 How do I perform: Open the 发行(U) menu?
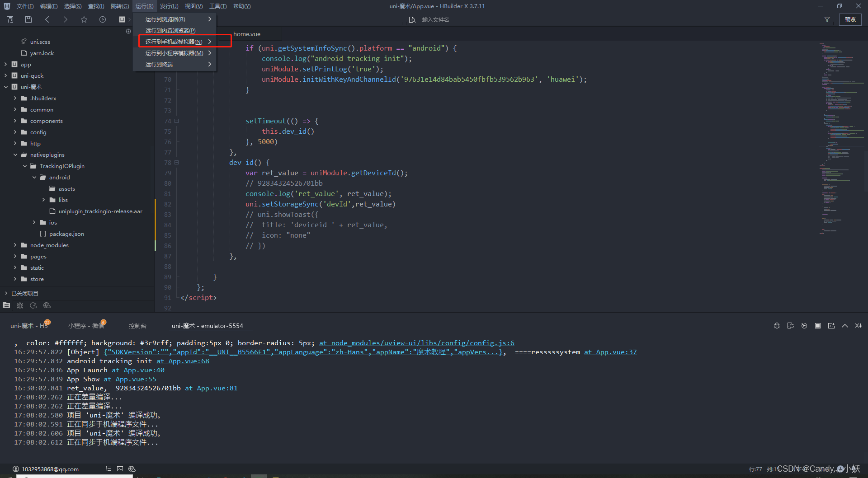click(x=169, y=6)
